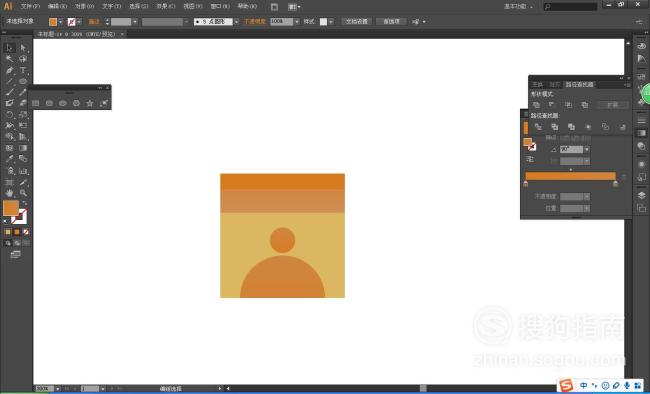650x394 pixels.
Task: Click Merge pathfinder icon
Action: click(571, 127)
